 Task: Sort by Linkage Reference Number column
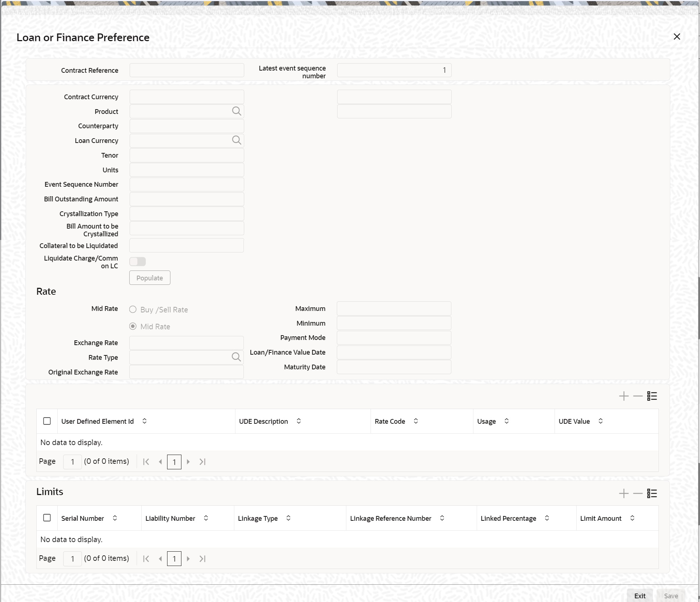pyautogui.click(x=442, y=518)
